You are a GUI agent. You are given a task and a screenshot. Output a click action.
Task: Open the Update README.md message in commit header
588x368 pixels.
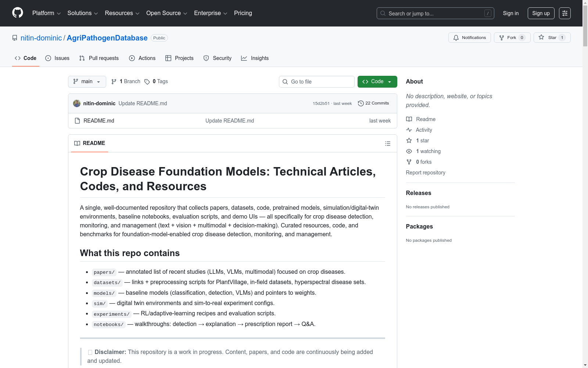coord(143,103)
